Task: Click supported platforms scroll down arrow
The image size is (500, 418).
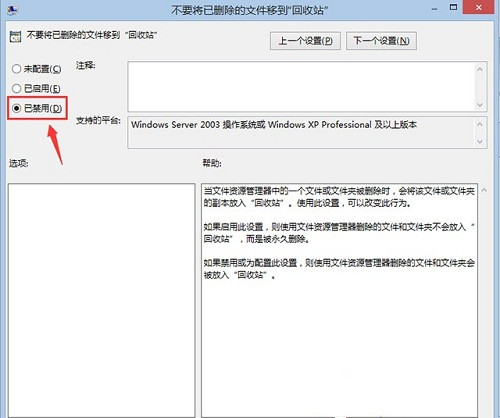Action: [480, 141]
